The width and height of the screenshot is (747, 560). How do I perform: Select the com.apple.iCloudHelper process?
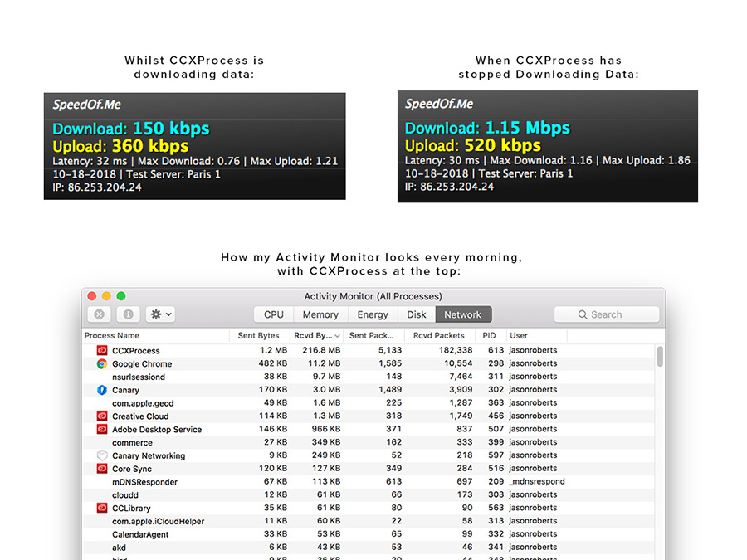point(159,522)
